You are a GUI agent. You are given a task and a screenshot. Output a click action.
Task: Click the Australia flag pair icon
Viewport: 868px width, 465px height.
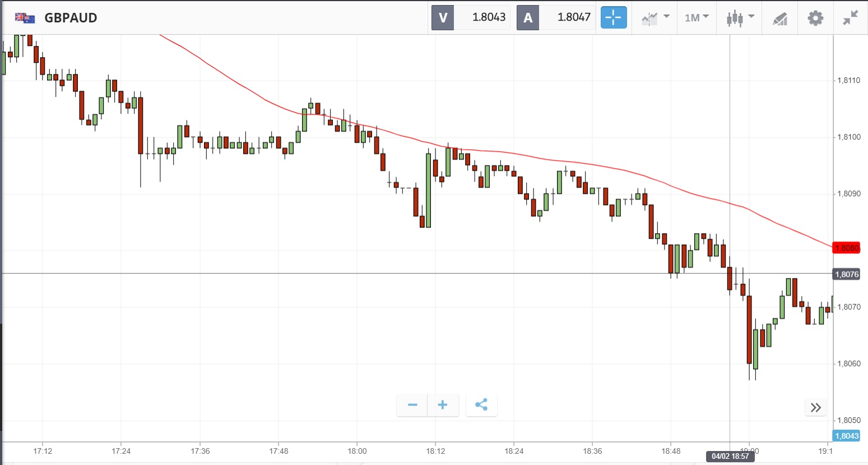coord(25,18)
